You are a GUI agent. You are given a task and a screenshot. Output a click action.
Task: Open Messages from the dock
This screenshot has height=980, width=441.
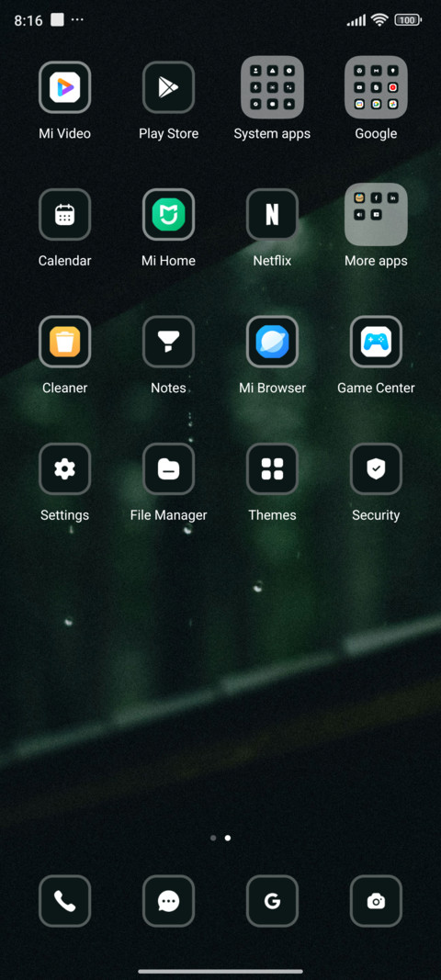(168, 901)
